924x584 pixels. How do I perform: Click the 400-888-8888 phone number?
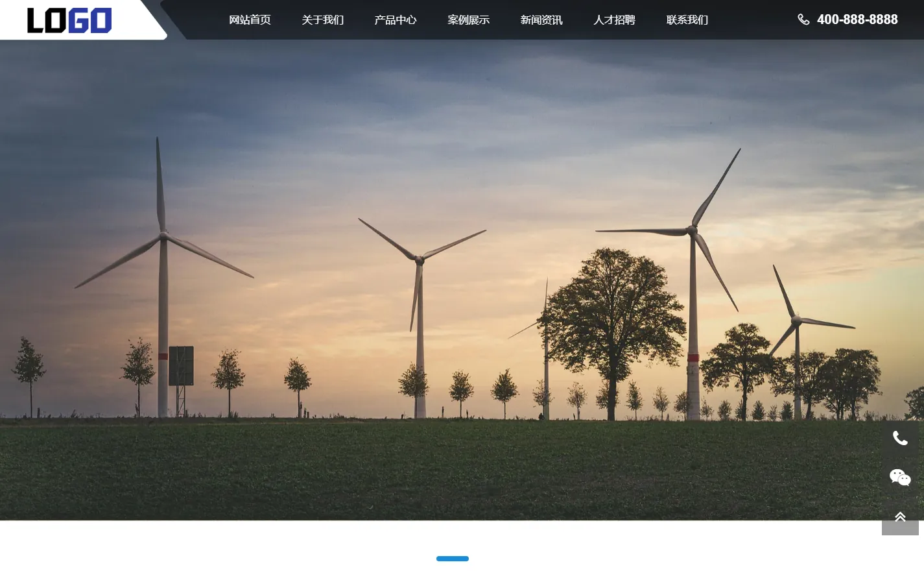tap(857, 19)
